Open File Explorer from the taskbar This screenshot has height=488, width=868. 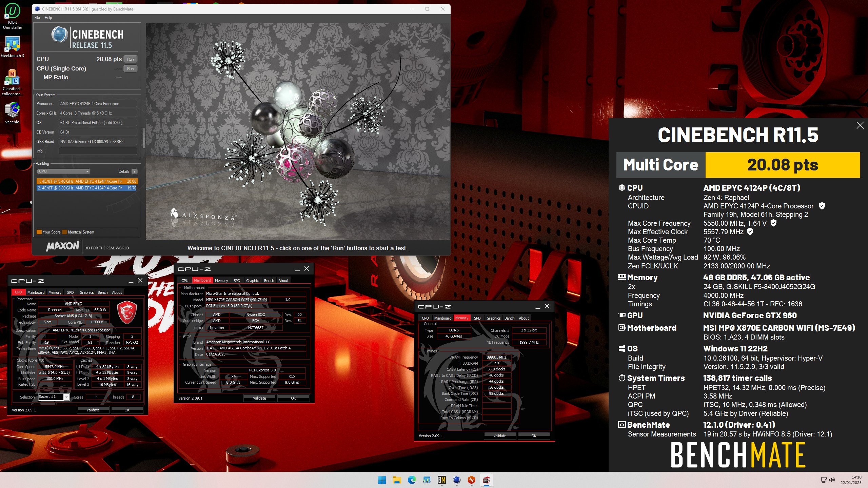click(397, 480)
